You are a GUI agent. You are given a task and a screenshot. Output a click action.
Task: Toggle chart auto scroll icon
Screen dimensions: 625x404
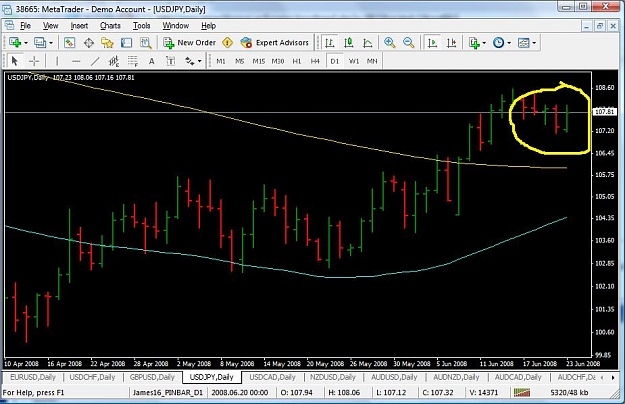[432, 43]
